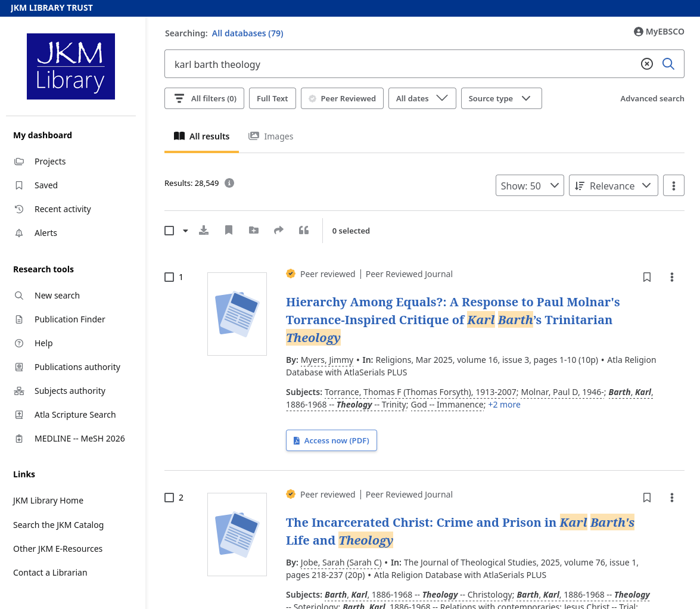Click the share results arrow icon
This screenshot has height=609, width=700.
279,230
